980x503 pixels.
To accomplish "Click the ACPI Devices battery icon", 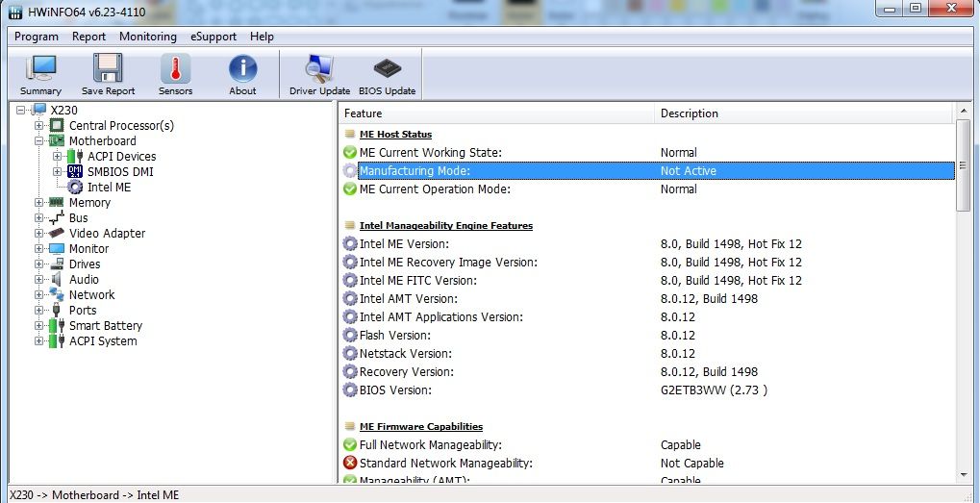I will 75,156.
